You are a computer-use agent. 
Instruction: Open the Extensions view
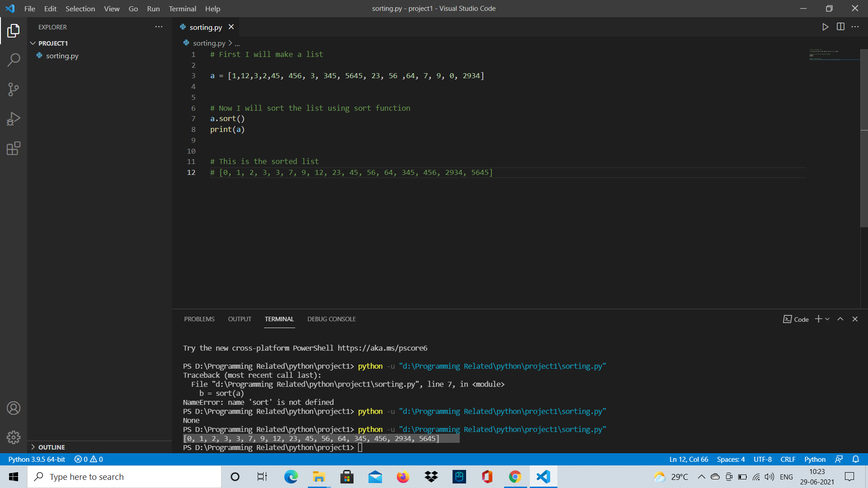click(14, 148)
